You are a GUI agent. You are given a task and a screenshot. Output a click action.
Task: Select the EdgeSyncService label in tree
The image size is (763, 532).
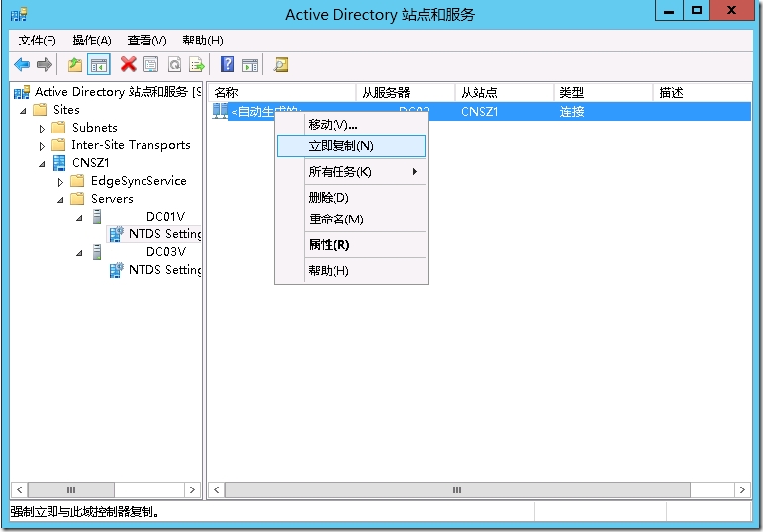(139, 181)
